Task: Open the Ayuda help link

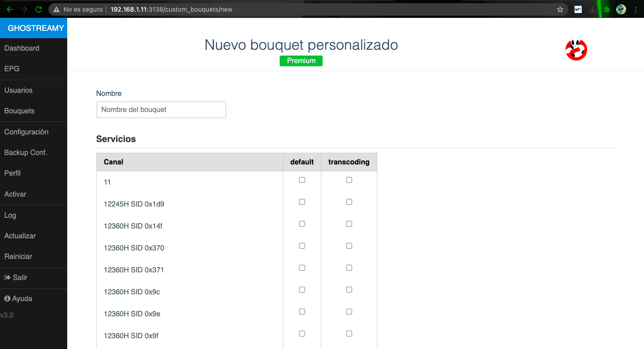Action: point(18,299)
